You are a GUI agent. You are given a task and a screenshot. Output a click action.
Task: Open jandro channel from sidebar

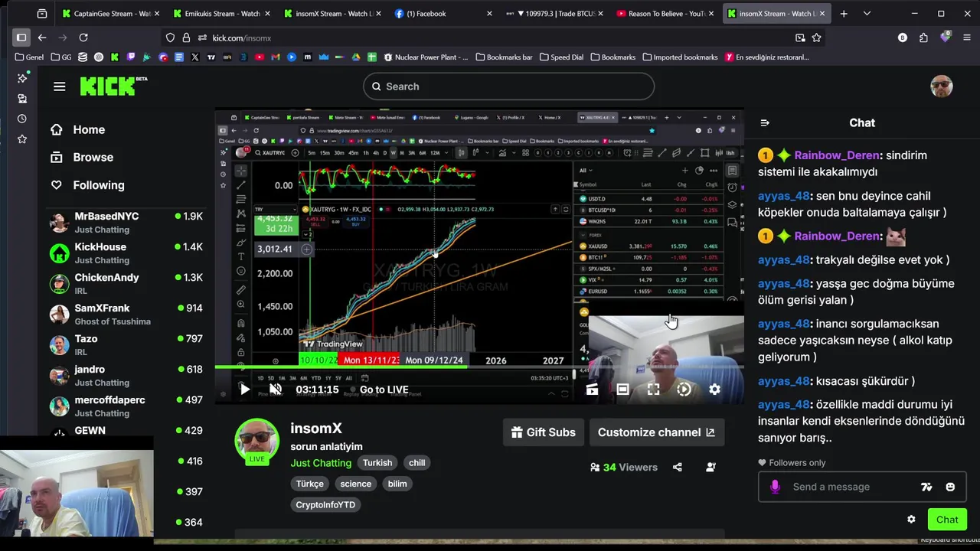(x=126, y=375)
